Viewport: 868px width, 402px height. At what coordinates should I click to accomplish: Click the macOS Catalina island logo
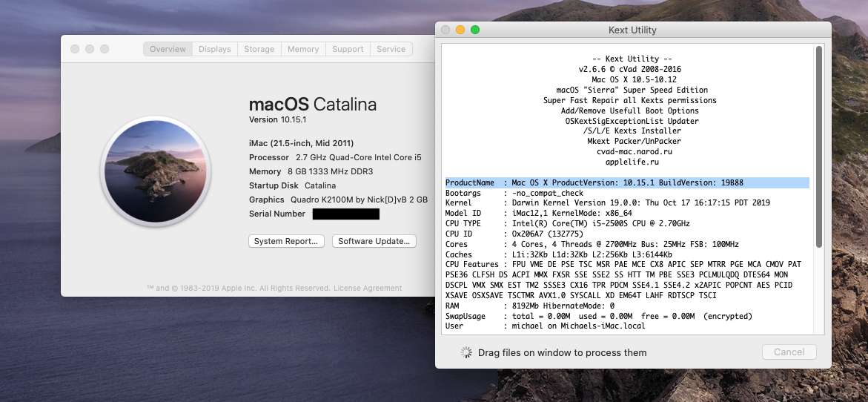[155, 171]
